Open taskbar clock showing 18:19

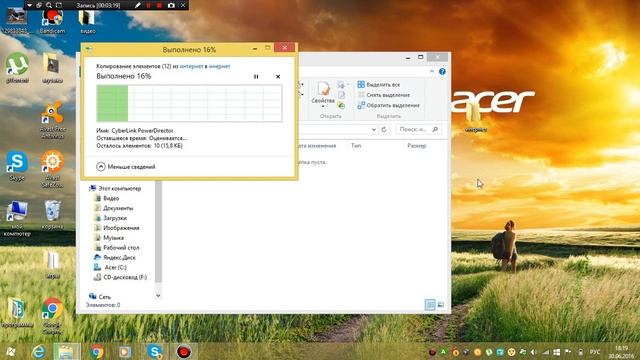[620, 352]
